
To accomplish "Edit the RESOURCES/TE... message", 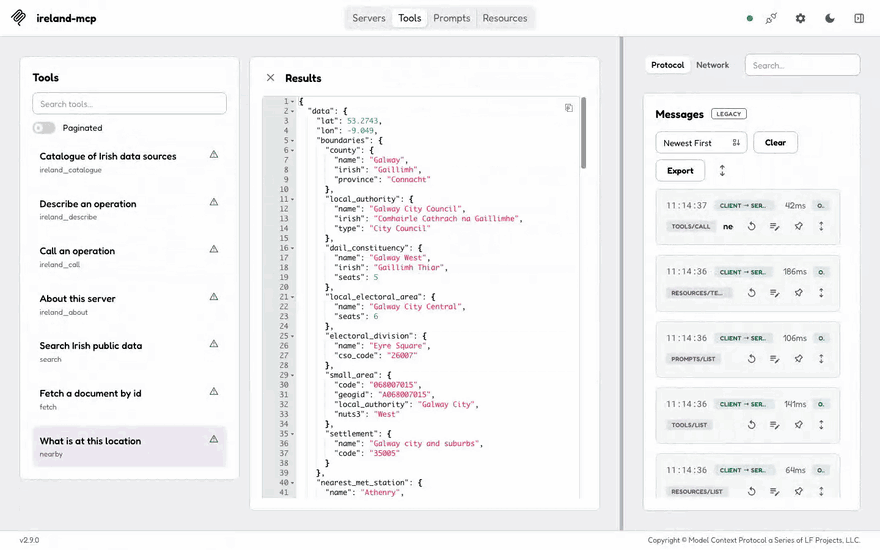I will [x=774, y=292].
